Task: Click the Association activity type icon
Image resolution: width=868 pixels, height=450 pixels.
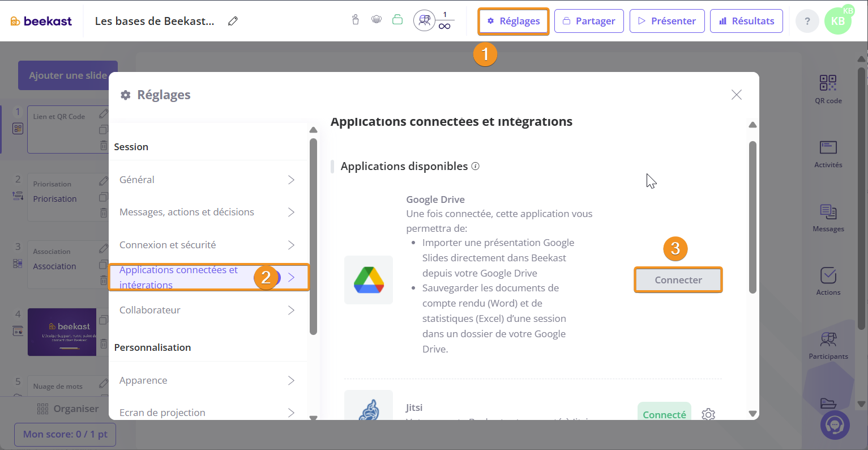Action: click(18, 264)
